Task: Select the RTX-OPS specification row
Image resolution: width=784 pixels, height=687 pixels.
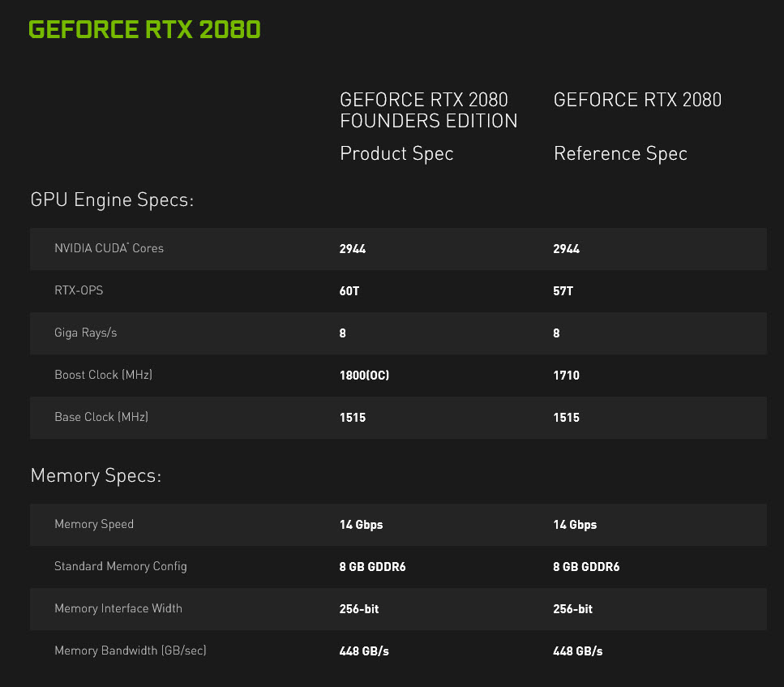Action: (x=79, y=290)
